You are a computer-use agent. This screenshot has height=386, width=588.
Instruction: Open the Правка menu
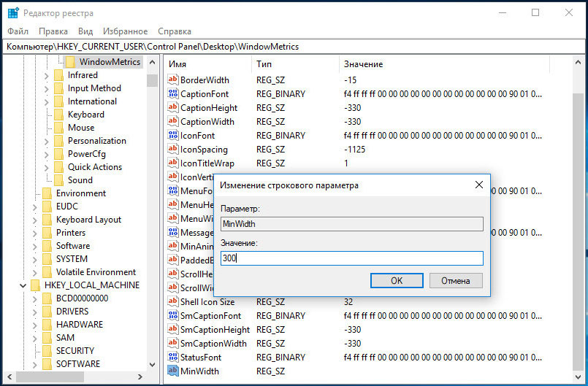53,31
